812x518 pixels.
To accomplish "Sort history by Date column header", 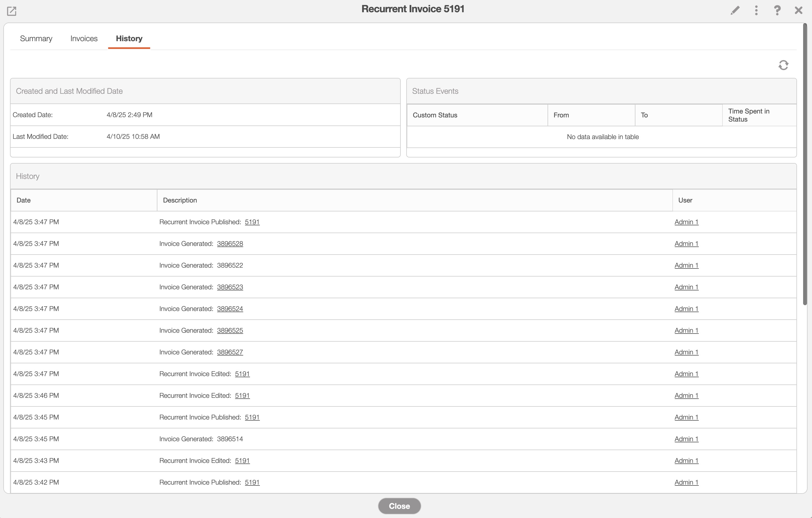I will pos(24,200).
